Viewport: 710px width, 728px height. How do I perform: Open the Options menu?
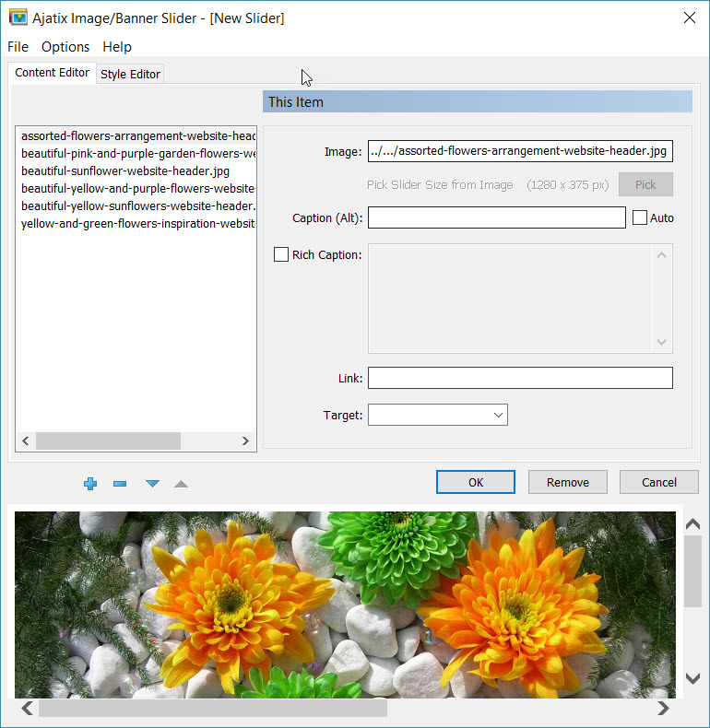[65, 47]
